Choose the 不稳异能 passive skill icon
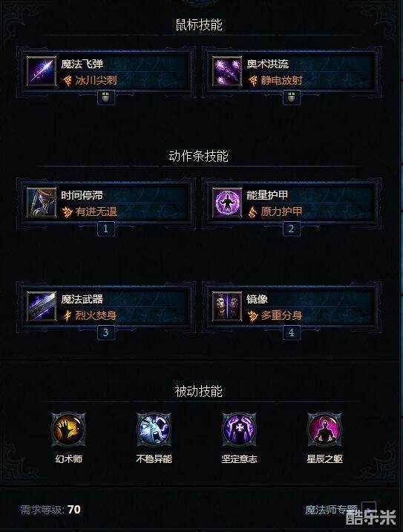The image size is (403, 532). 154,430
